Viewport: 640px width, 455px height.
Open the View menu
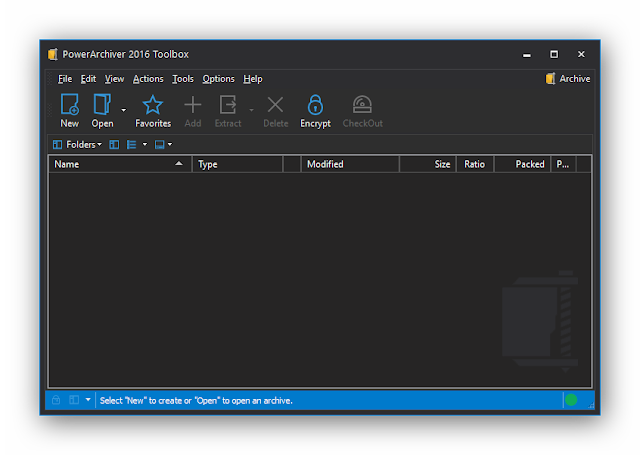coord(114,79)
